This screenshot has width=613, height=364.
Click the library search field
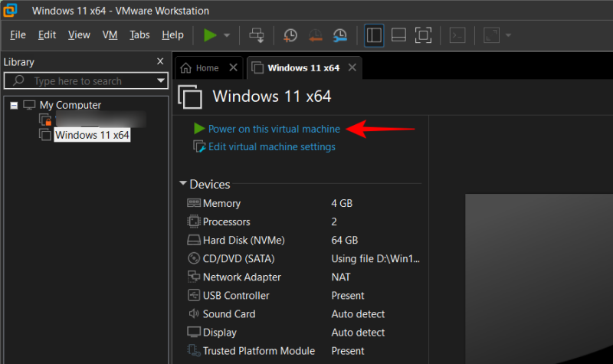(84, 80)
